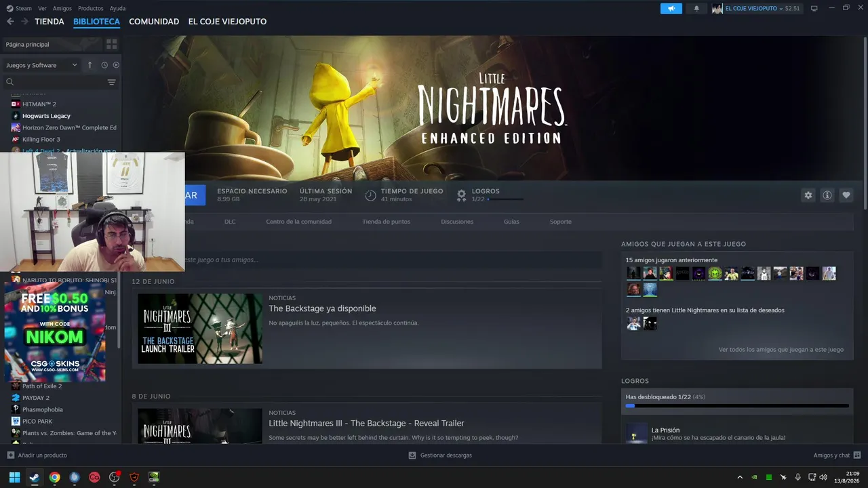
Task: Click the Windows Start button
Action: pos(14,477)
